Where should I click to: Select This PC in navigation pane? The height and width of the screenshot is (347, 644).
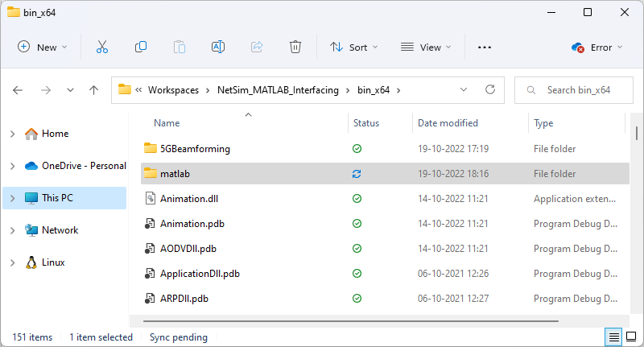[x=64, y=198]
